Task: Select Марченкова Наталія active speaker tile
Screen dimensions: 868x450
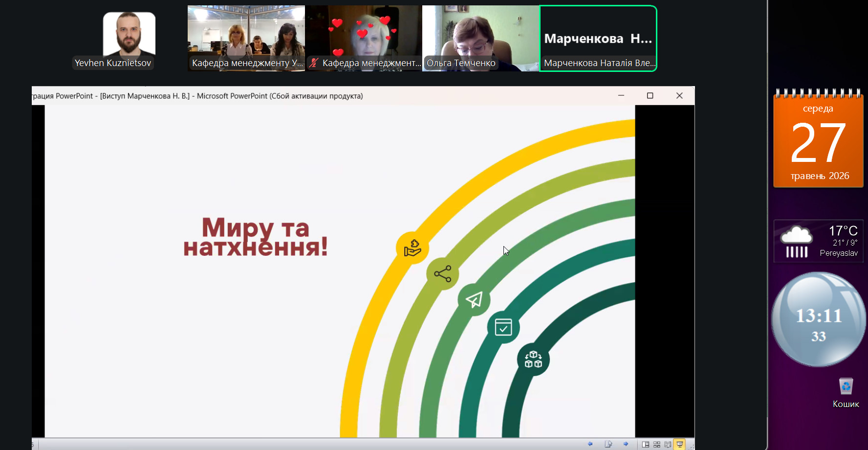Action: (598, 39)
